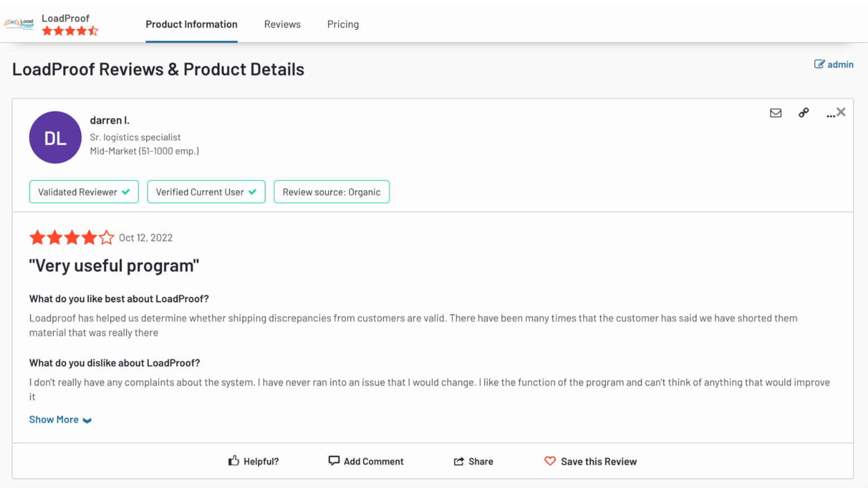The image size is (868, 488).
Task: Click "Mid-Market (51-1000 emp.)" text
Action: 145,151
